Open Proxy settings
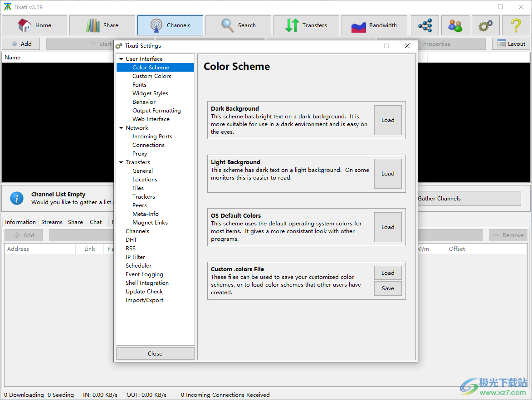This screenshot has height=400, width=532. 139,154
